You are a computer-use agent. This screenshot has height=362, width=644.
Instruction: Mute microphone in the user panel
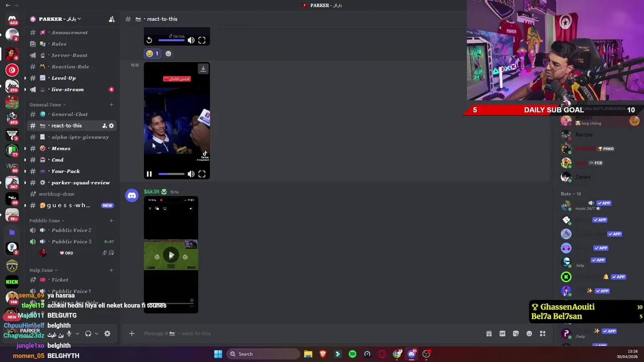(x=69, y=333)
